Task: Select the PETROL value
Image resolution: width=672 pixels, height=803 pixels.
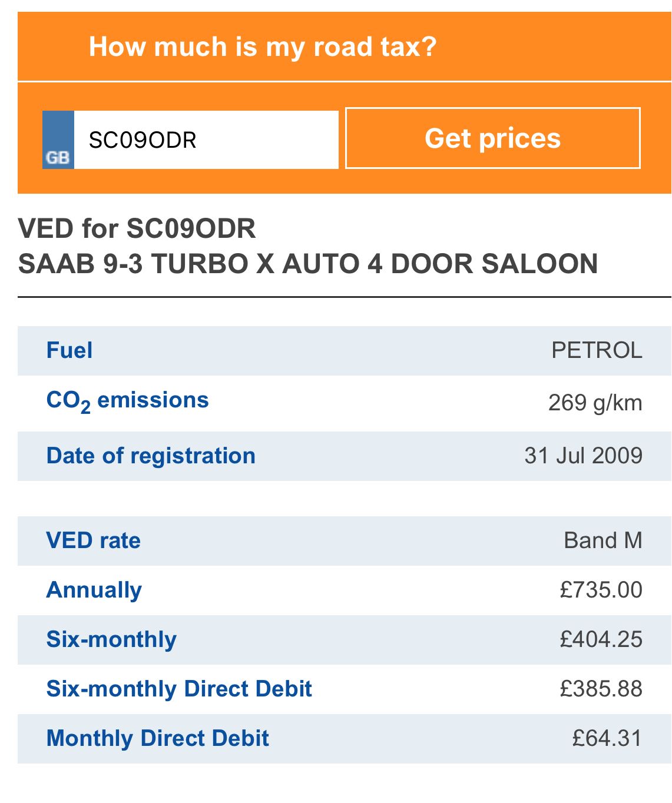Action: click(597, 351)
